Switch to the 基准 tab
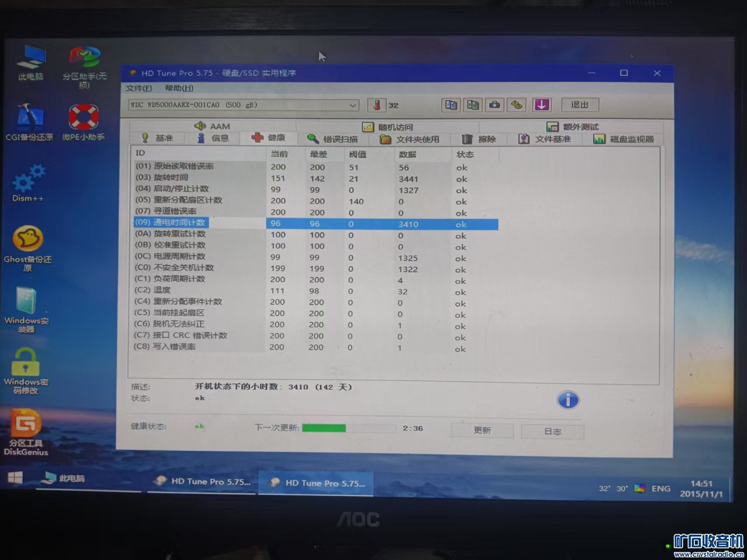 tap(158, 138)
